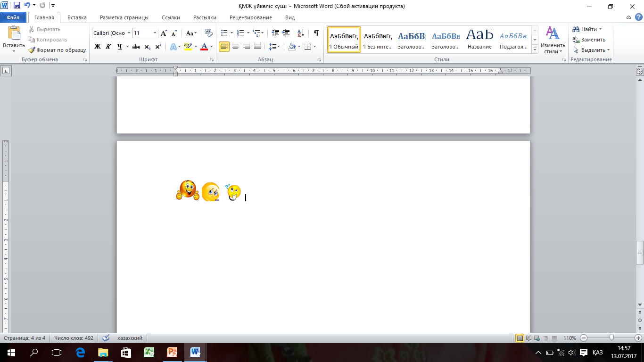
Task: Align text to the left
Action: pos(224,47)
